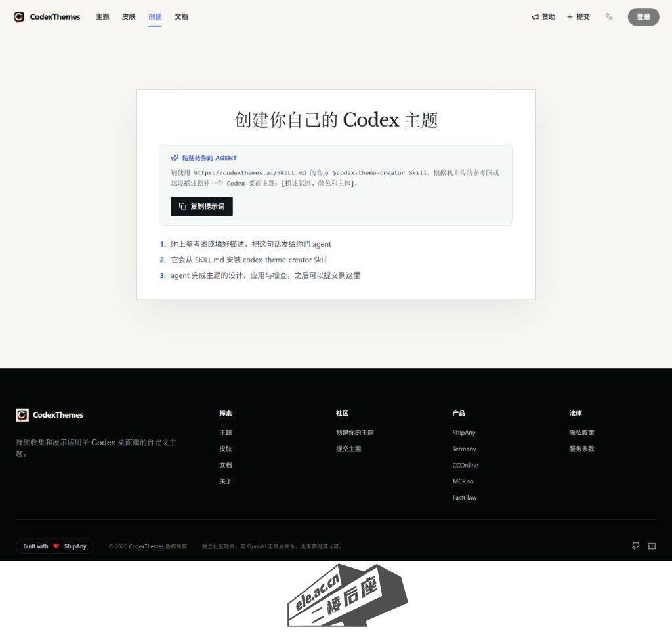
Task: Click the Built with ShipAny badge
Action: coord(55,546)
